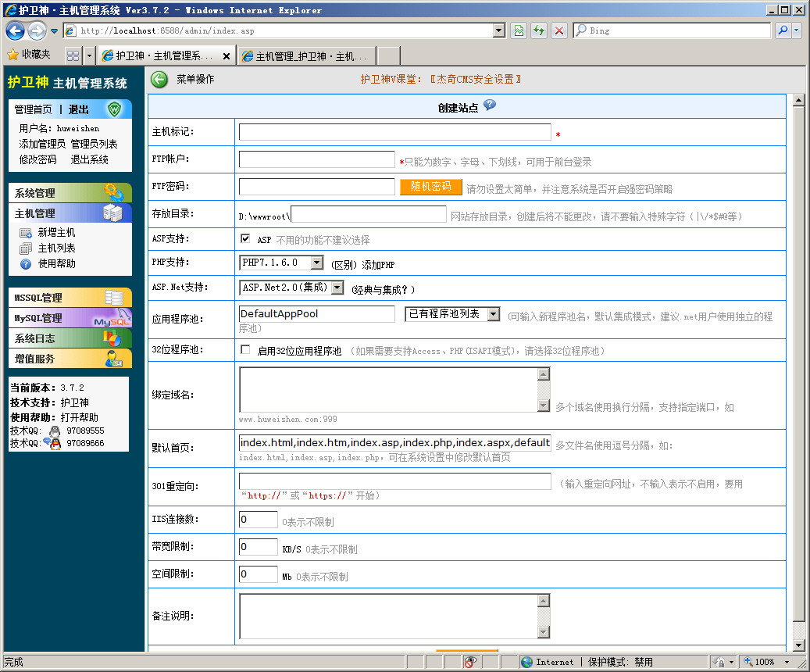The width and height of the screenshot is (810, 672).
Task: Open a new blank tab
Action: (x=388, y=55)
